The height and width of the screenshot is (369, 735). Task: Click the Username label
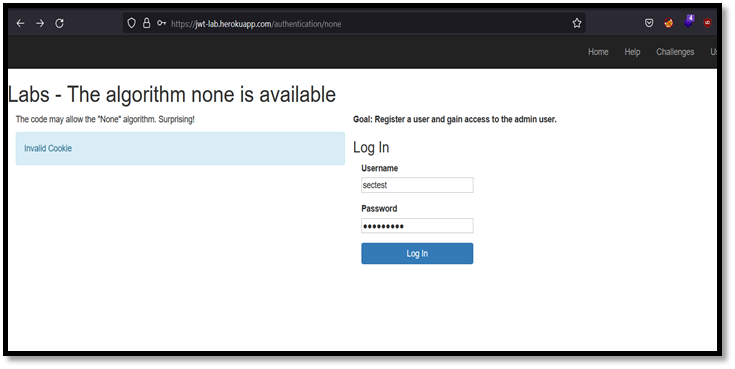[379, 168]
